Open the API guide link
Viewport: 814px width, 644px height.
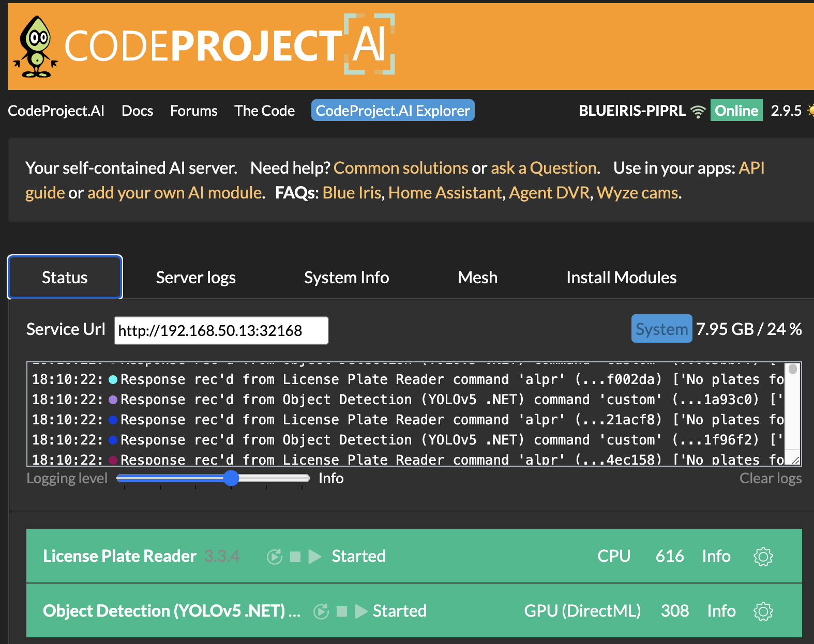point(751,168)
